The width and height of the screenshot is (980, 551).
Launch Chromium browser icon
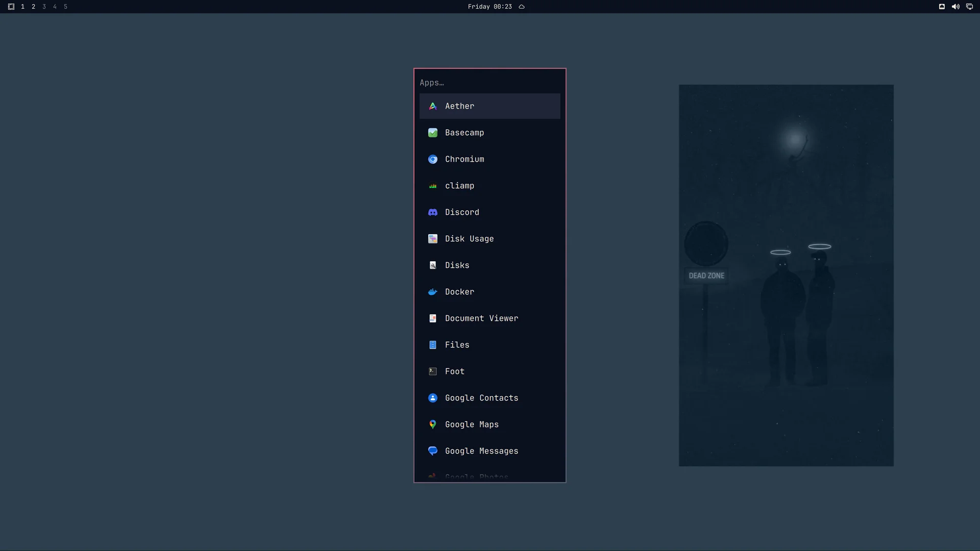[433, 159]
